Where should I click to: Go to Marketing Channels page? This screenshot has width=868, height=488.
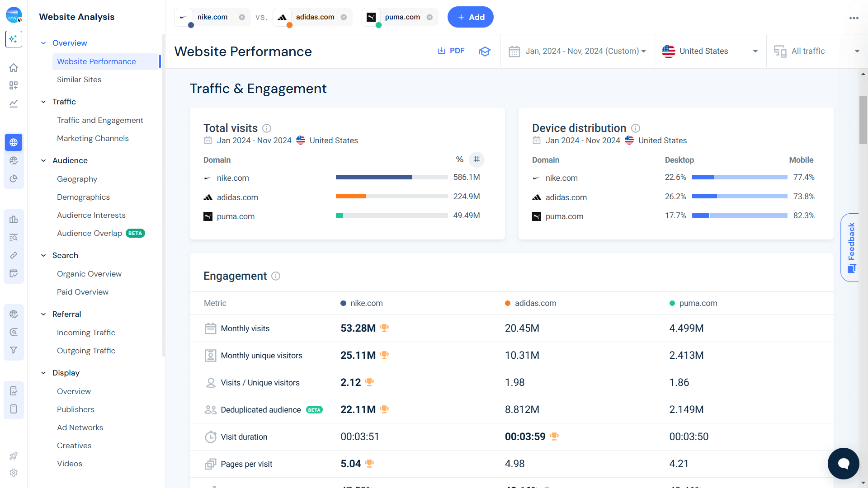[93, 138]
